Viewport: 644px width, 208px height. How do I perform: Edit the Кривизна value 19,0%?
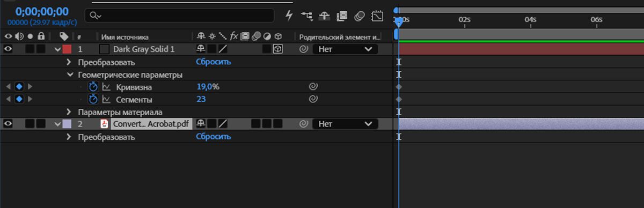208,87
